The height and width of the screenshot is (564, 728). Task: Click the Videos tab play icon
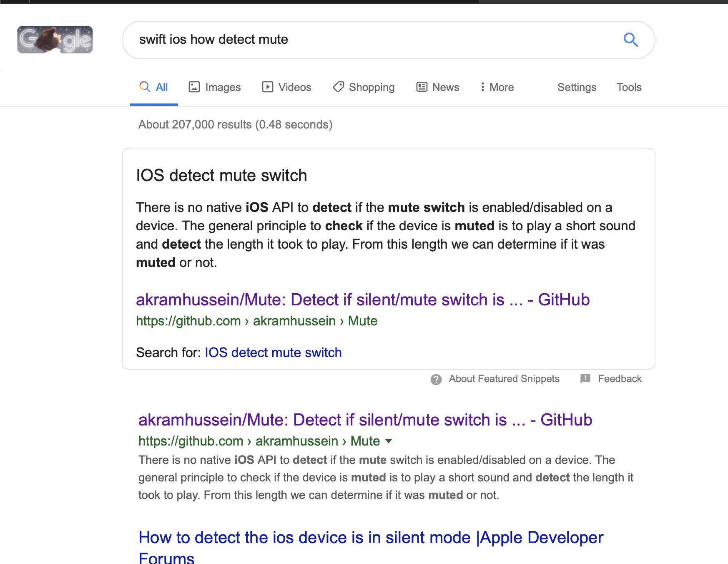267,87
